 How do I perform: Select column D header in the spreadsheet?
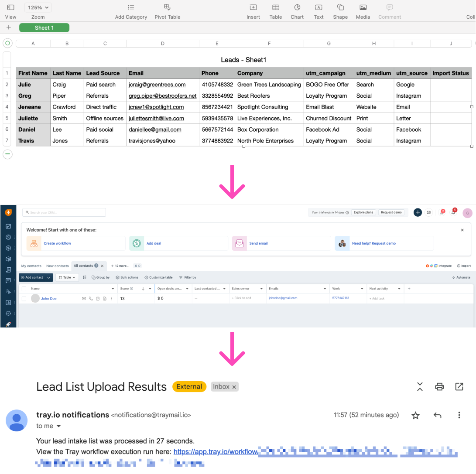(x=163, y=44)
